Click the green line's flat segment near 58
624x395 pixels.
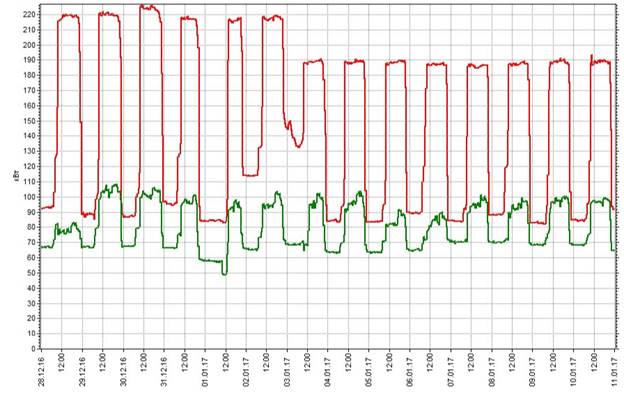tap(210, 261)
